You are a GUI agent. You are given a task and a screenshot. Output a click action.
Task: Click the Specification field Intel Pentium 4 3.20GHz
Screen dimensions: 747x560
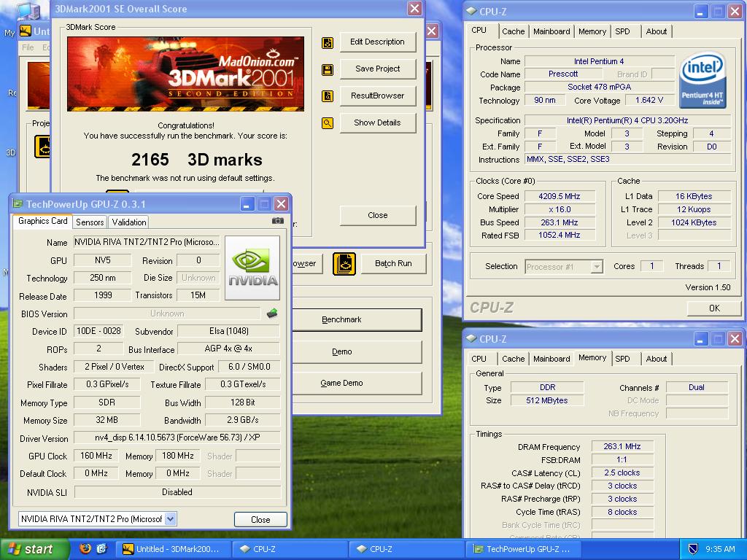pos(627,120)
